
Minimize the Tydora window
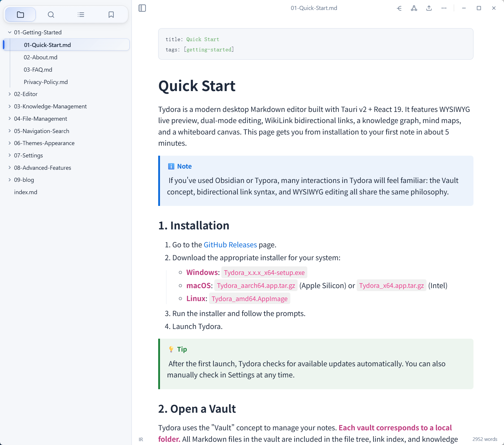click(464, 8)
